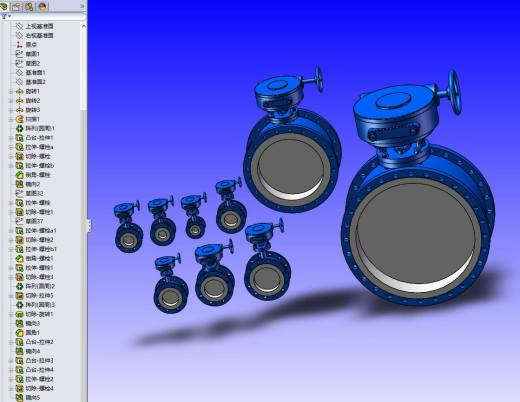520x402 pixels.
Task: Select the 拉伸-螺栓2 tree row
Action: [x=34, y=379]
